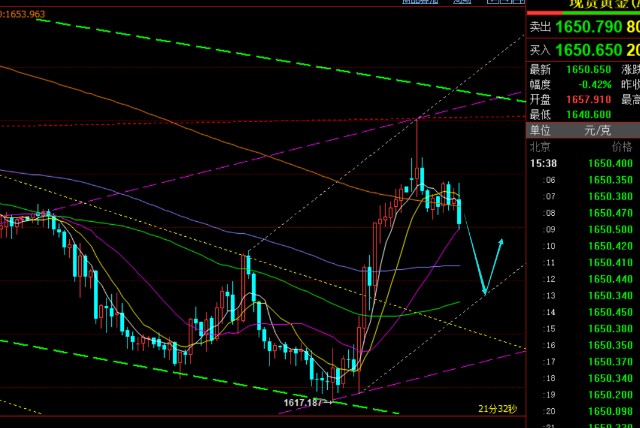Click the 价格 price column header
This screenshot has height=428, width=640.
(606, 146)
